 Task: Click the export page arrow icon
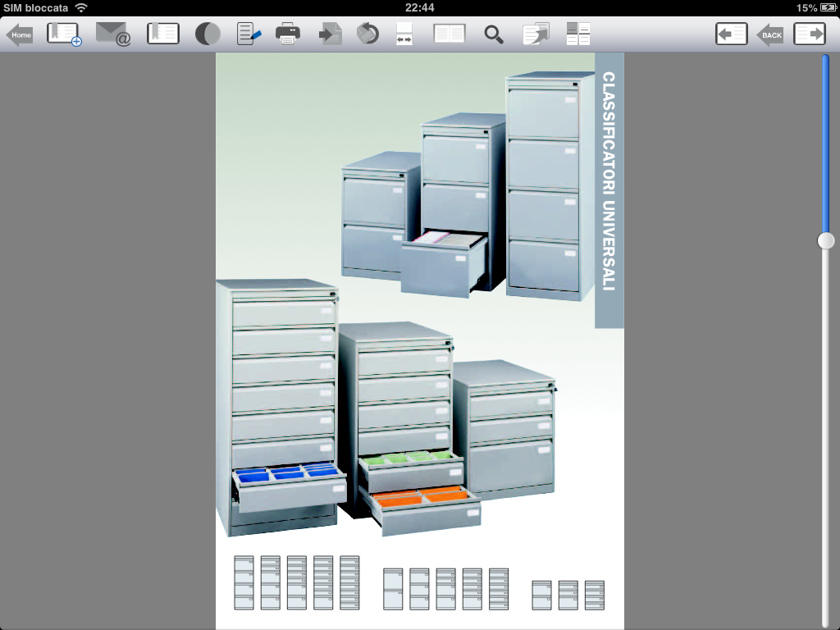(331, 34)
